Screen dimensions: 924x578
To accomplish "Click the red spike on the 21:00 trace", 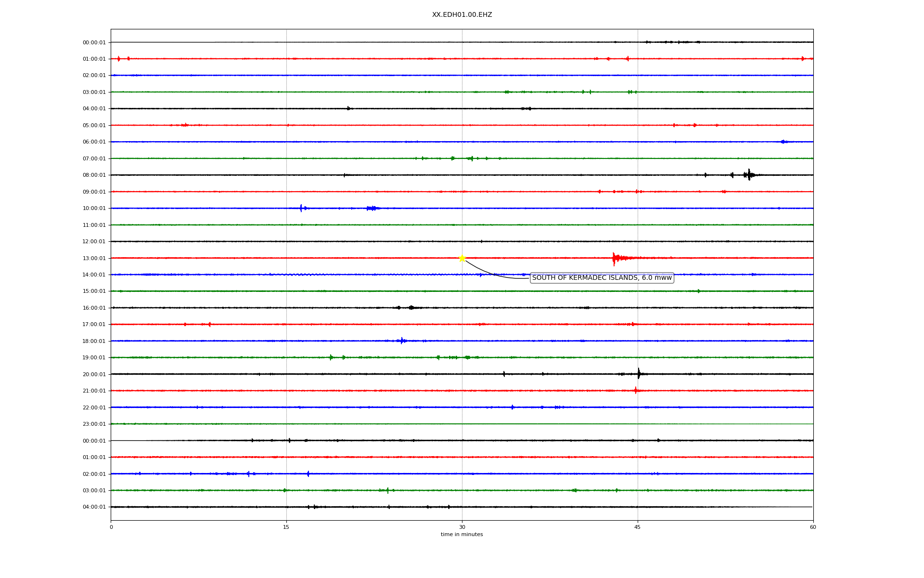I will [x=636, y=391].
